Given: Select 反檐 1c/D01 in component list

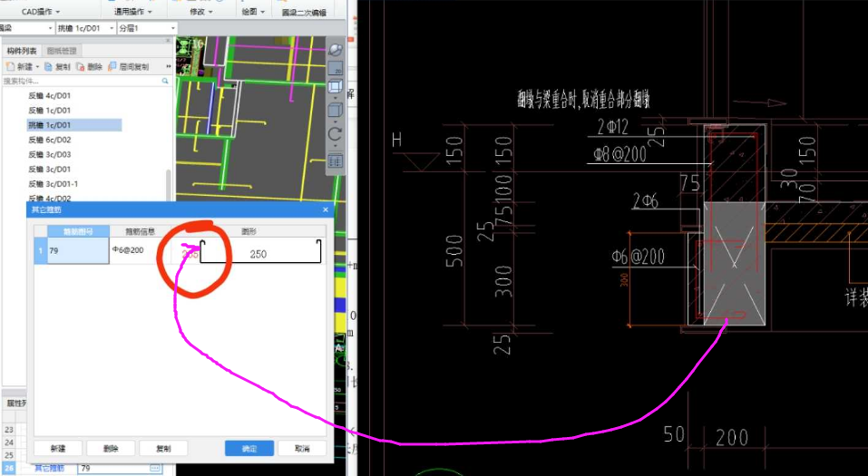Looking at the screenshot, I should click(x=49, y=110).
